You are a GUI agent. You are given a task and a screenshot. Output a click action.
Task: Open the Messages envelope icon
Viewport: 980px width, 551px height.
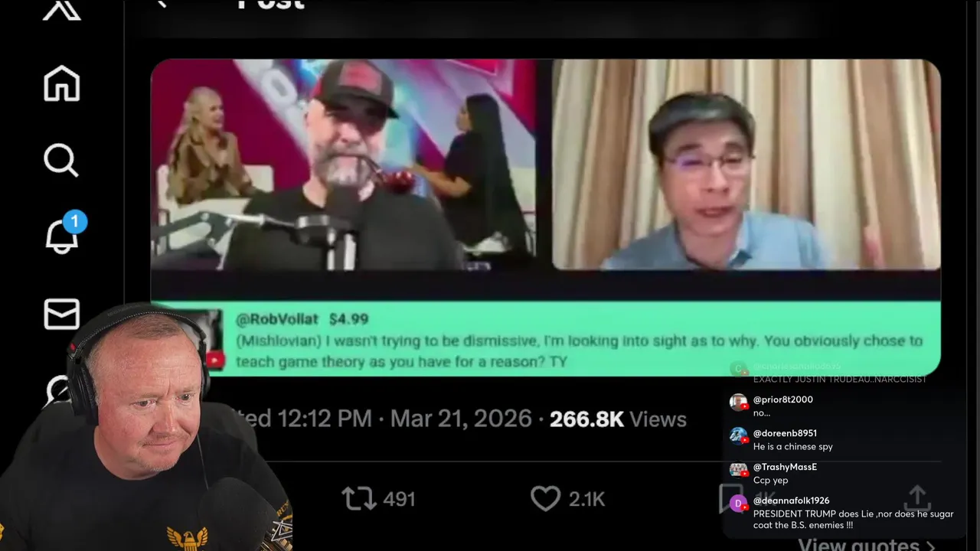(62, 314)
